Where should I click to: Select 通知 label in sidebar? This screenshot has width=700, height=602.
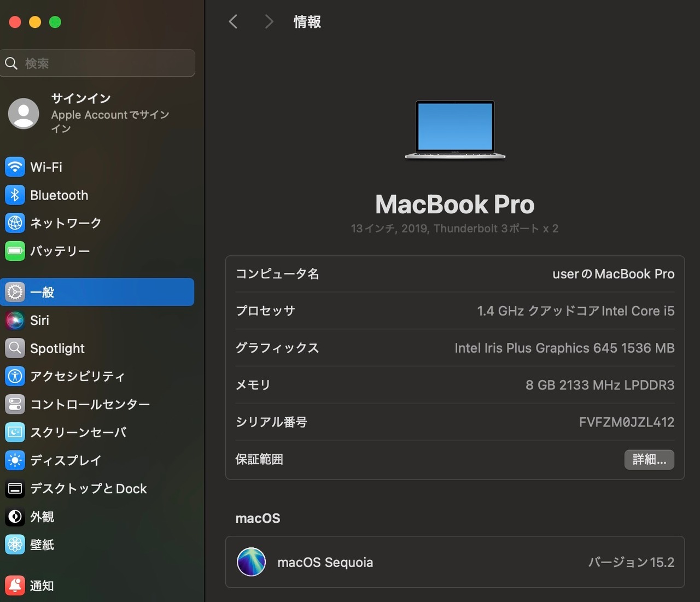tap(42, 586)
